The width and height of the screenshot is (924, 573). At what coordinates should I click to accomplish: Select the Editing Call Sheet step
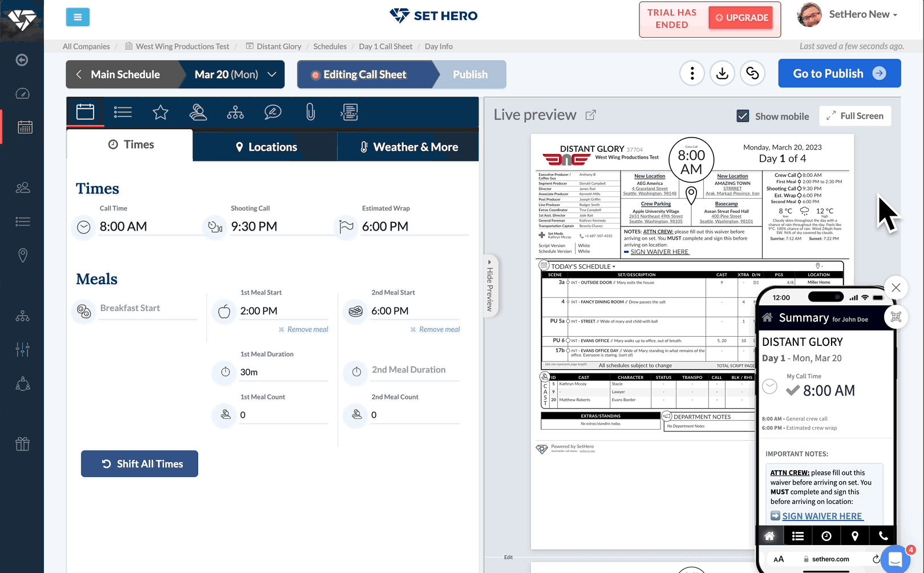click(365, 74)
